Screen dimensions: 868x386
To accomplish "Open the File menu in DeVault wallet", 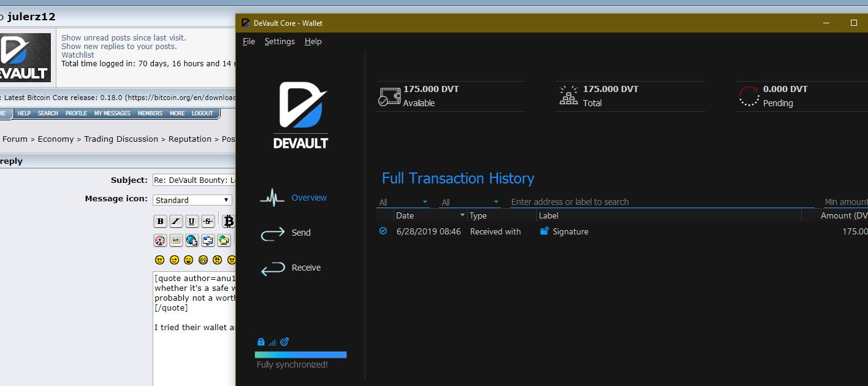I will tap(249, 42).
